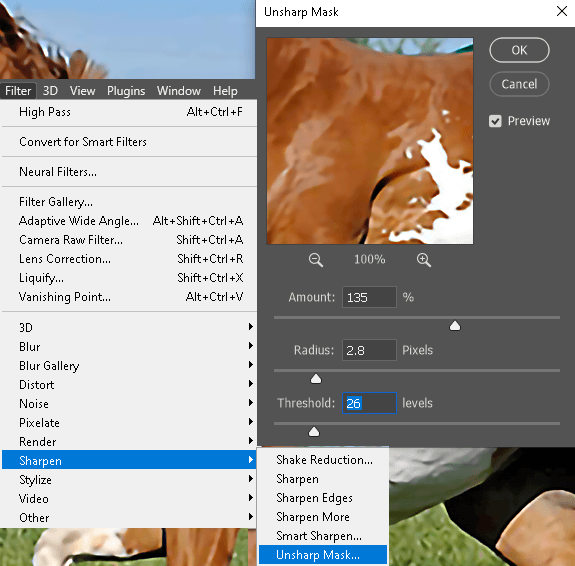Open the Window menu
The image size is (575, 566).
(179, 91)
